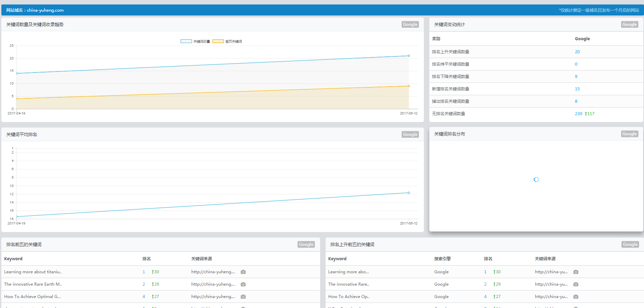Click Google badge in 关键词变动统计 panel
This screenshot has width=644, height=308.
tap(630, 24)
